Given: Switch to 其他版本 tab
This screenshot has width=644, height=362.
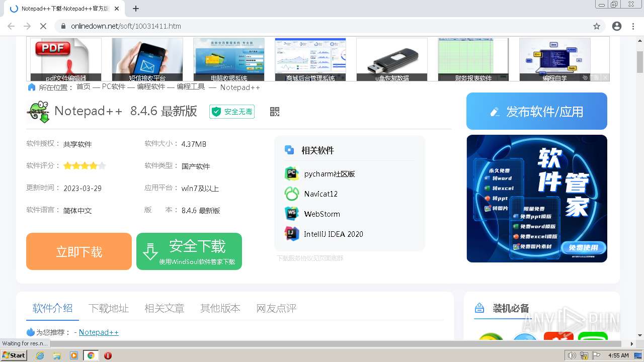Looking at the screenshot, I should (220, 308).
